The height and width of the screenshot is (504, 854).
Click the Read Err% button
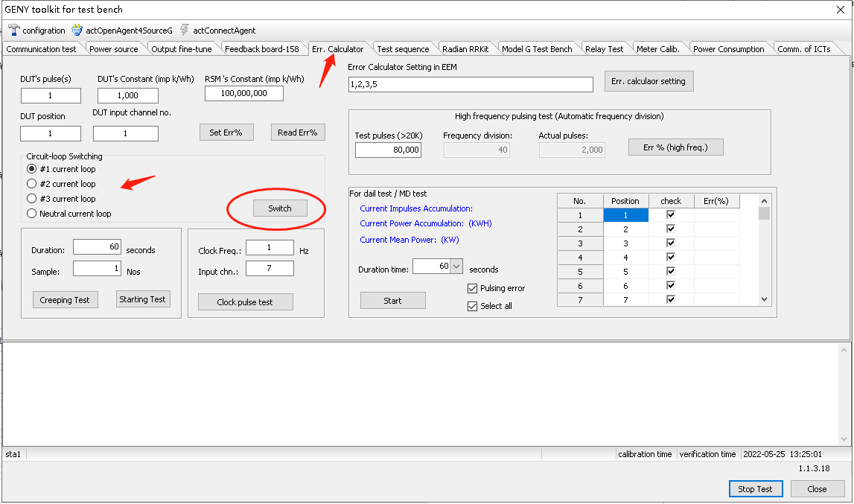click(297, 133)
